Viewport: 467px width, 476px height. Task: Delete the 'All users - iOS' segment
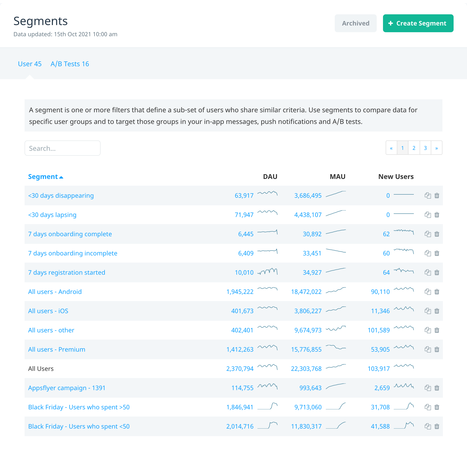[437, 311]
